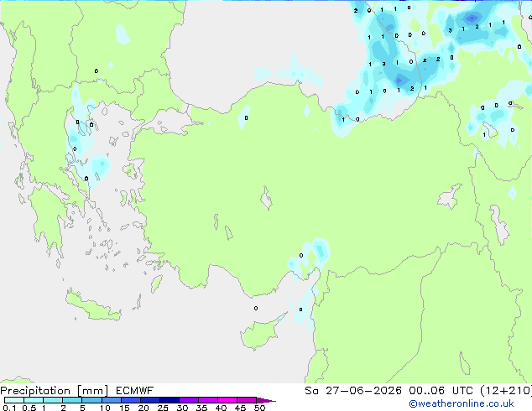Click the '25' legend scale value
This screenshot has width=532, height=411.
click(163, 408)
